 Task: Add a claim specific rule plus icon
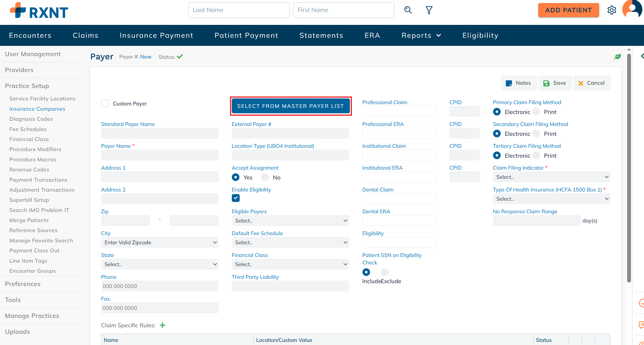pos(163,325)
